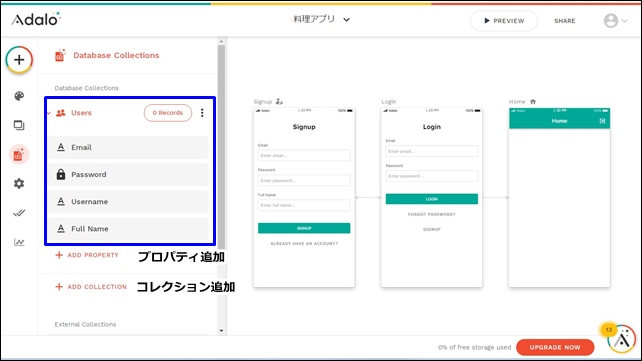Viewport: 642px width, 361px height.
Task: Click the Adalo logo at top left
Action: pos(36,19)
